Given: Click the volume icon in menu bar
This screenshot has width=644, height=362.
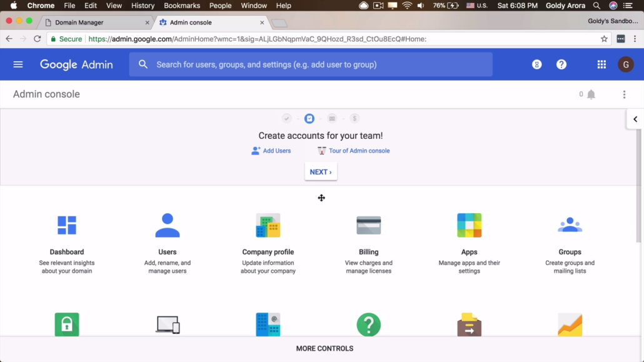Looking at the screenshot, I should point(421,6).
